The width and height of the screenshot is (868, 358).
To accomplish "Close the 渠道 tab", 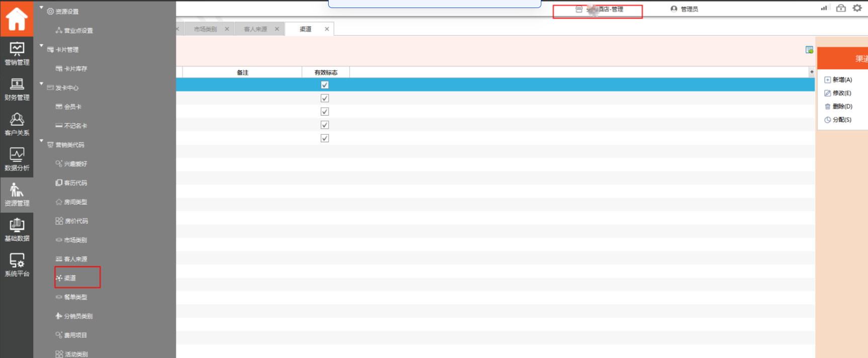I will (327, 29).
